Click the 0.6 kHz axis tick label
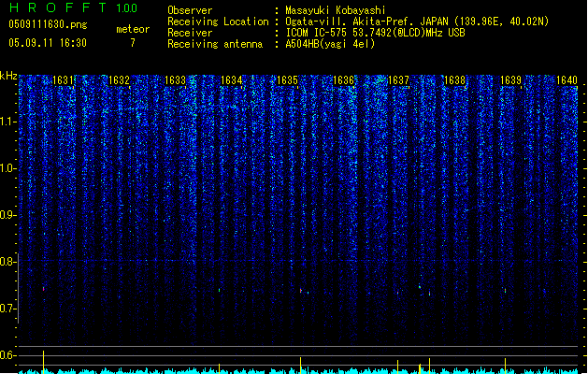588x374 pixels. [x=7, y=355]
